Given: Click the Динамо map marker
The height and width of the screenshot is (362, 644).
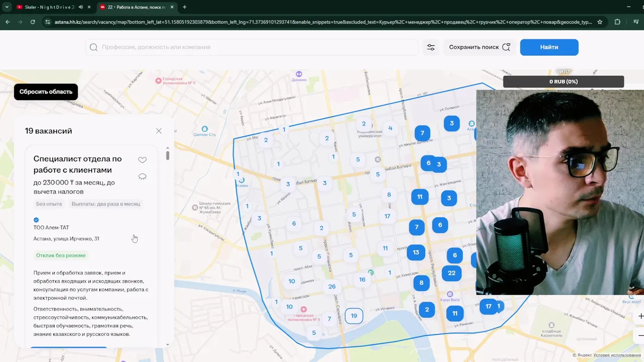Looking at the screenshot, I should pos(299,73).
